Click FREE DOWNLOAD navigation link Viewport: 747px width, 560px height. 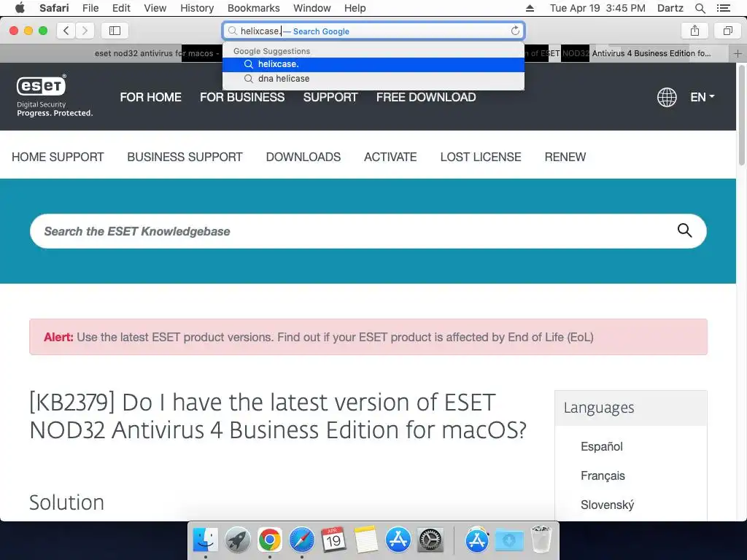point(426,97)
